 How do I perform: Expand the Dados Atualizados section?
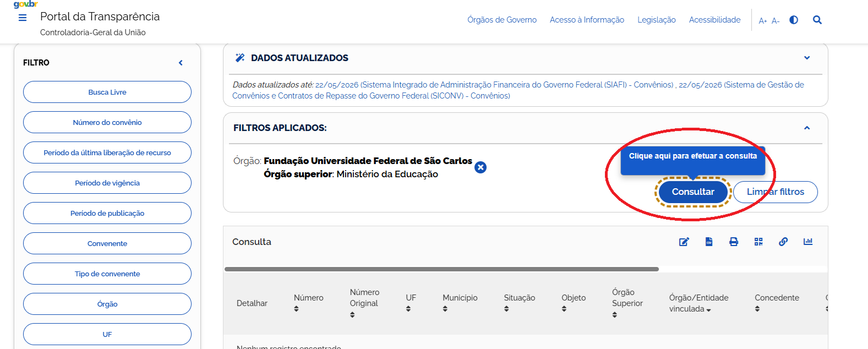click(x=807, y=58)
